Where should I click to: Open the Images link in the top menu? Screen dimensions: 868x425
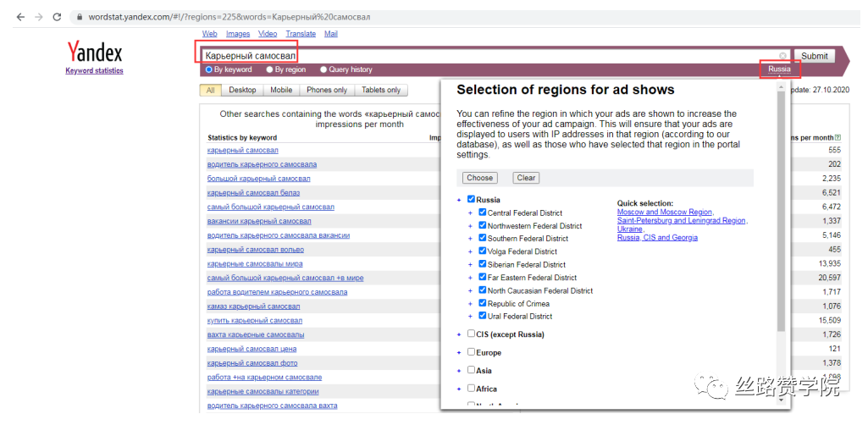238,34
